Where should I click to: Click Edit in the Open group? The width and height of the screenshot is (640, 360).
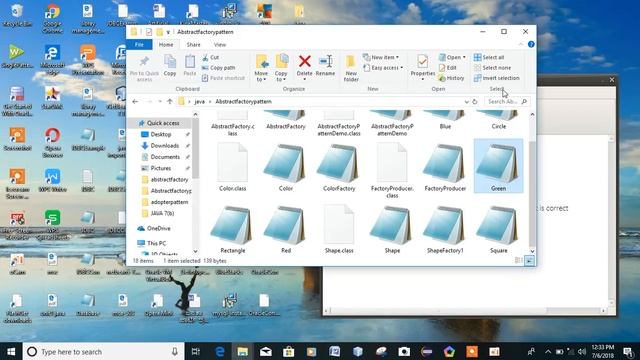point(447,68)
